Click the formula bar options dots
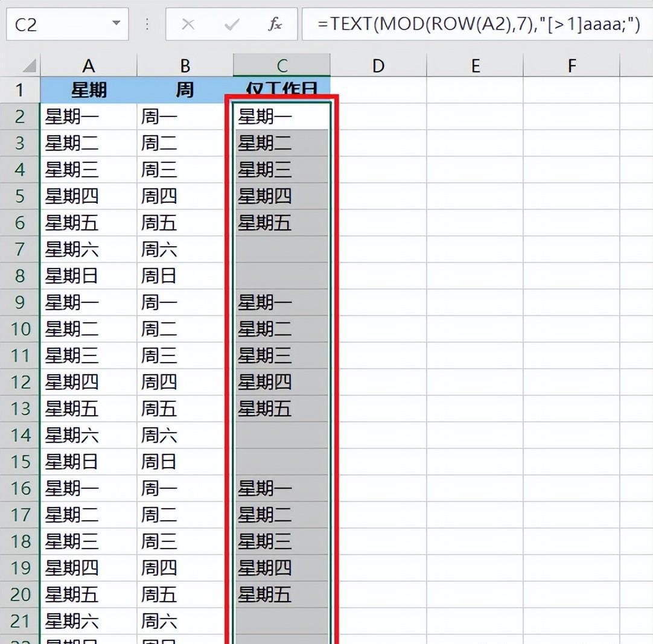This screenshot has height=644, width=653. pos(147,24)
